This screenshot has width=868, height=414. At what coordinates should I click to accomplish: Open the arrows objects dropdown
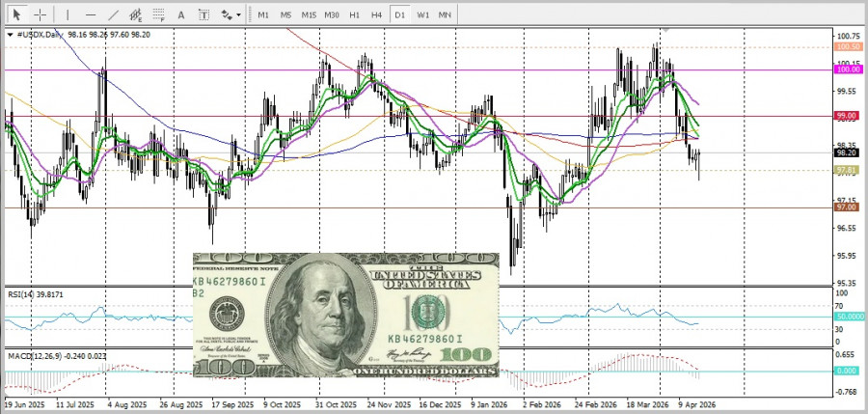(x=231, y=15)
